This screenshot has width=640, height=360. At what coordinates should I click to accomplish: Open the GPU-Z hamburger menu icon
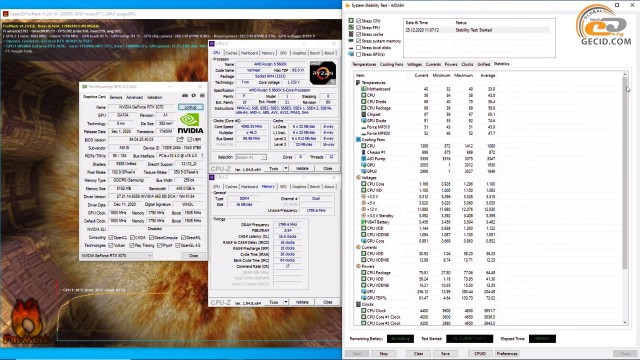click(202, 96)
